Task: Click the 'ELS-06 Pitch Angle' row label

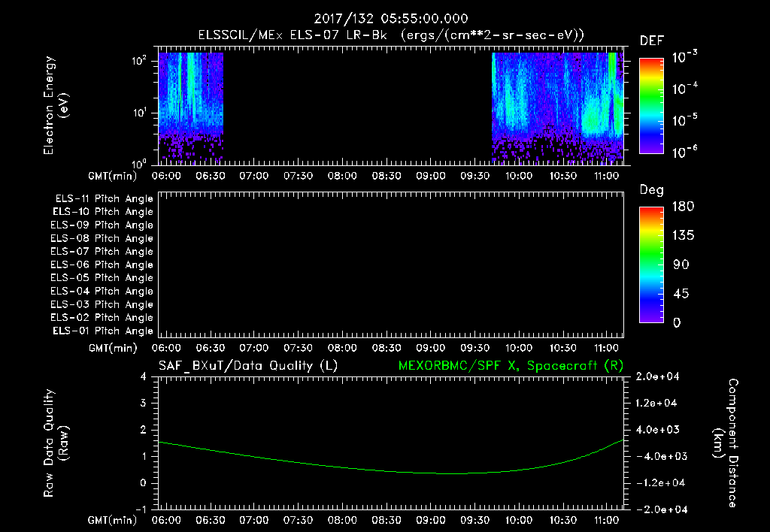Action: coord(102,265)
